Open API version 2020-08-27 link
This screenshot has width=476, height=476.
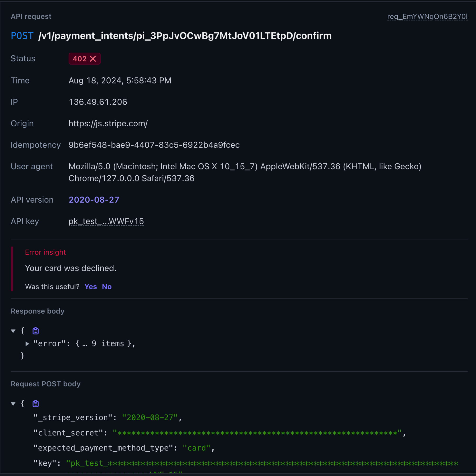point(94,200)
